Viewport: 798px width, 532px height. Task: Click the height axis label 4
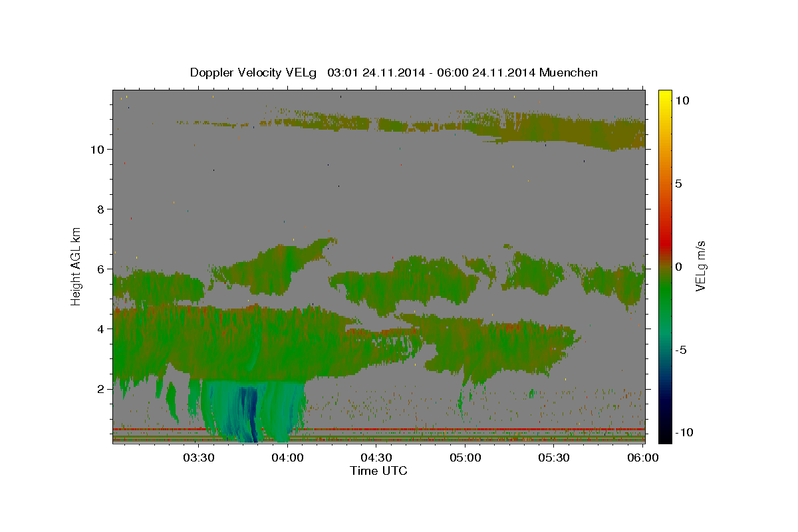102,329
